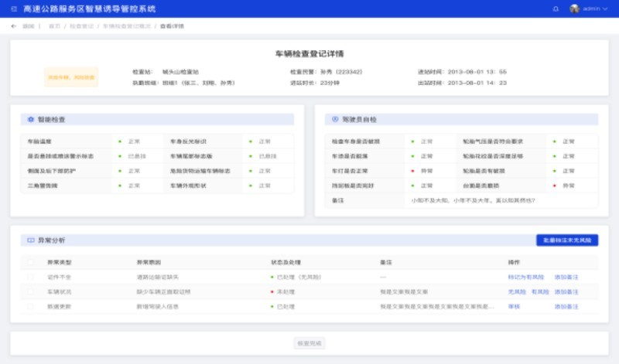Click 审核 link in the 数据更新 row

click(x=514, y=306)
